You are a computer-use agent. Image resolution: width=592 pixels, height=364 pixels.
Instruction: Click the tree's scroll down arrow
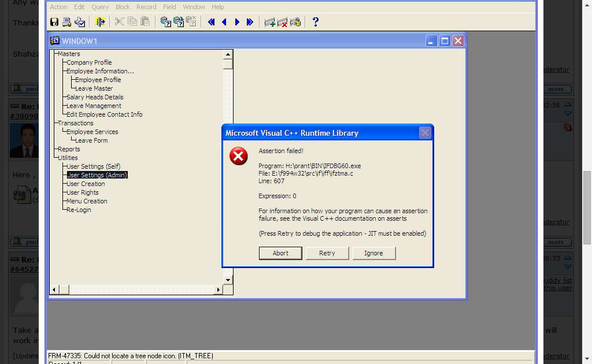tap(228, 280)
